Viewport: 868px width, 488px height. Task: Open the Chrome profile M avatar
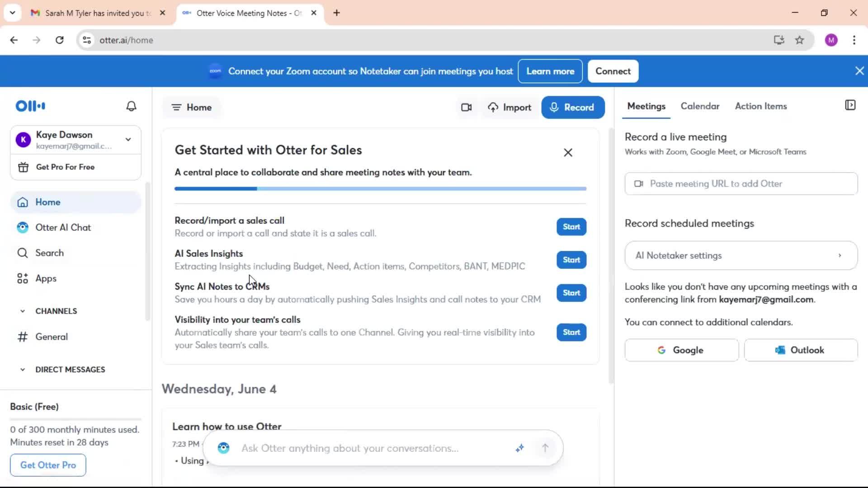click(831, 40)
